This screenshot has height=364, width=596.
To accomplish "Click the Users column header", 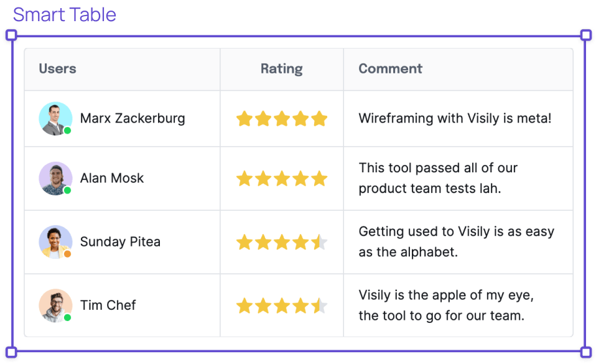I will point(57,69).
